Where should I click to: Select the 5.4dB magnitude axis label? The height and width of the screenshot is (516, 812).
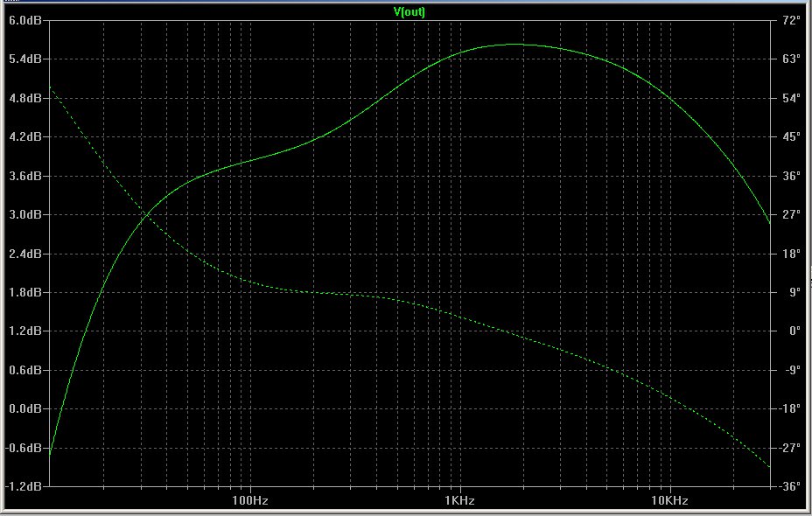click(x=24, y=59)
